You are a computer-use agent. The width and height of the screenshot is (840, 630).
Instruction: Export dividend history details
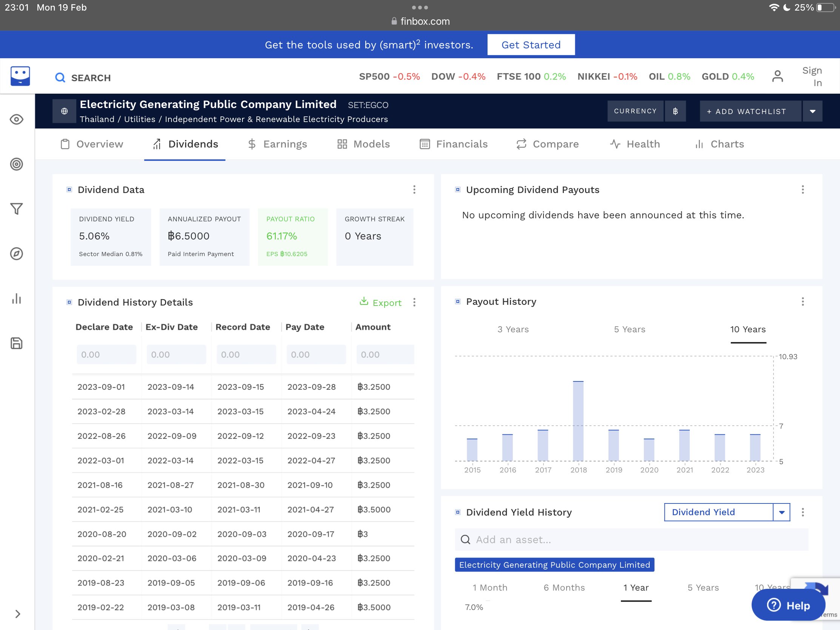point(380,302)
